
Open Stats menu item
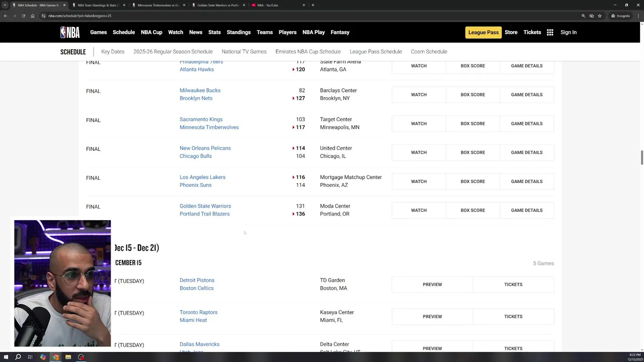click(214, 32)
